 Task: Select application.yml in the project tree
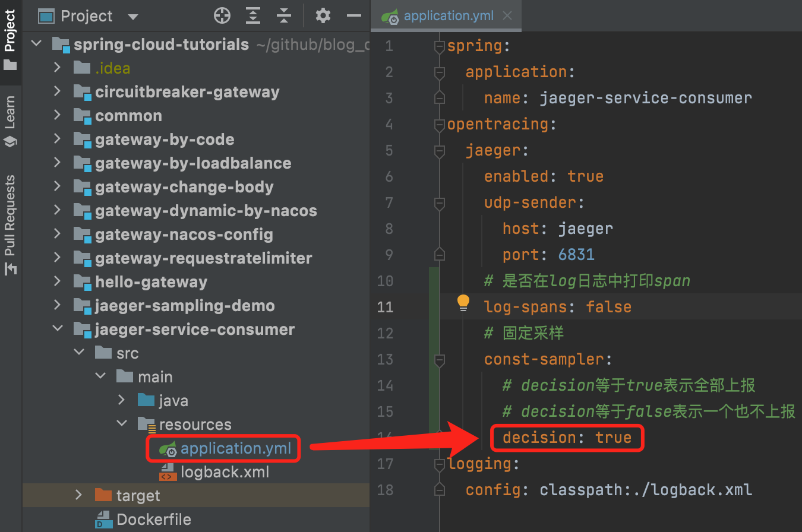[236, 449]
